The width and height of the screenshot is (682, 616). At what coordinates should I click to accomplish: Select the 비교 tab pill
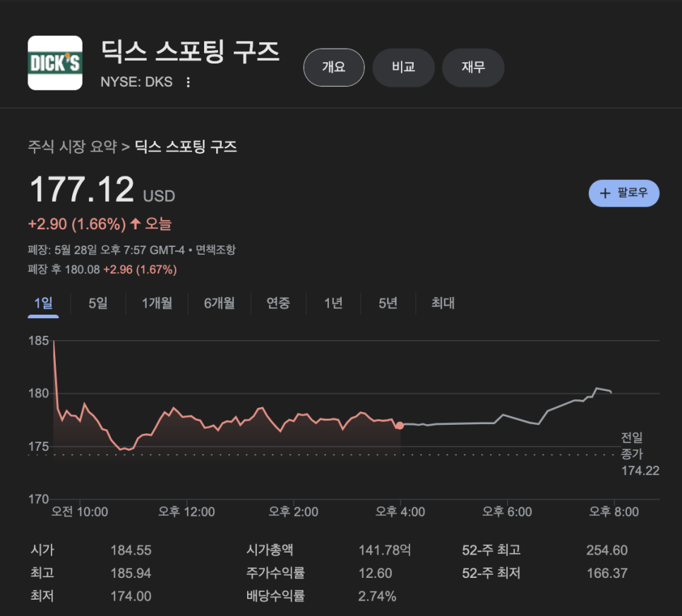coord(404,67)
